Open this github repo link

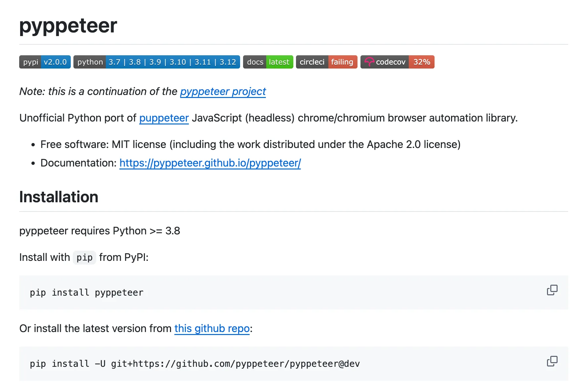[x=212, y=328]
